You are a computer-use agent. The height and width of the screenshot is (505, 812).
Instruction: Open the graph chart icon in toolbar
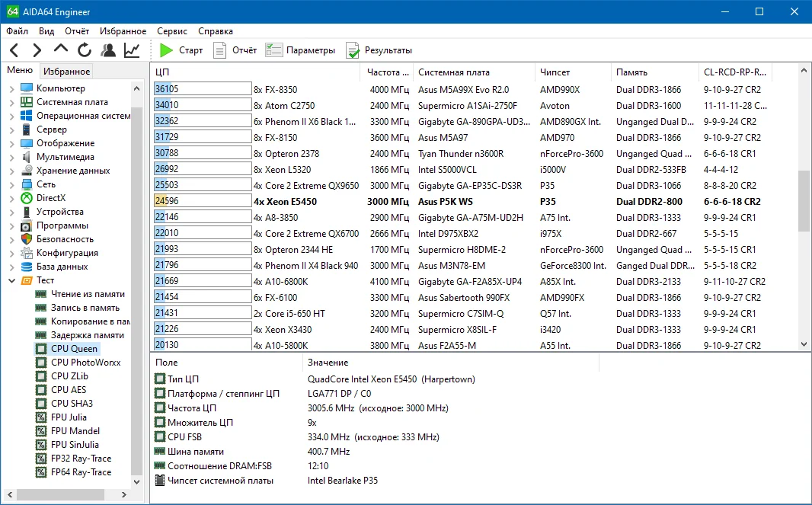point(132,50)
